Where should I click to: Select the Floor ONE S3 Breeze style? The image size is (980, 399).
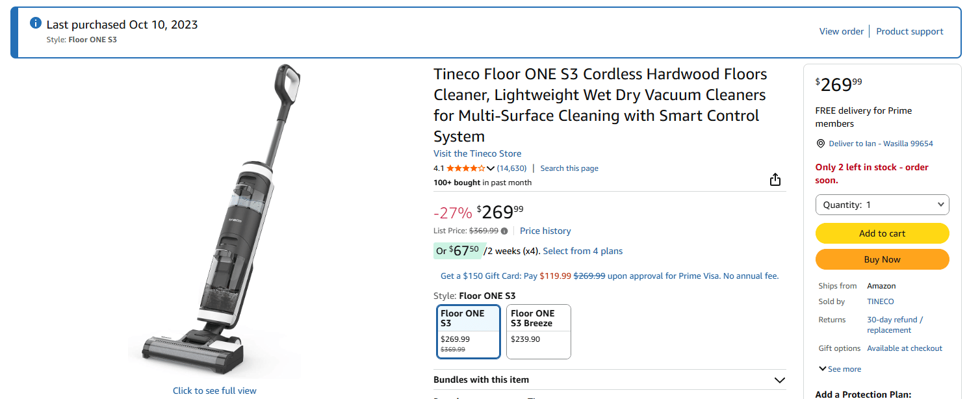pos(538,331)
